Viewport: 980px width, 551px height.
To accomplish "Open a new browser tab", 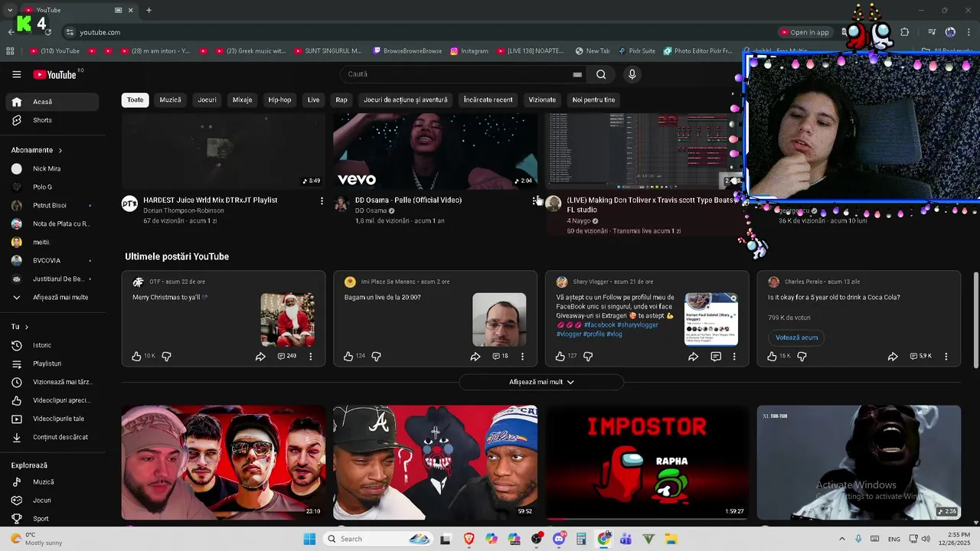I will coord(149,10).
